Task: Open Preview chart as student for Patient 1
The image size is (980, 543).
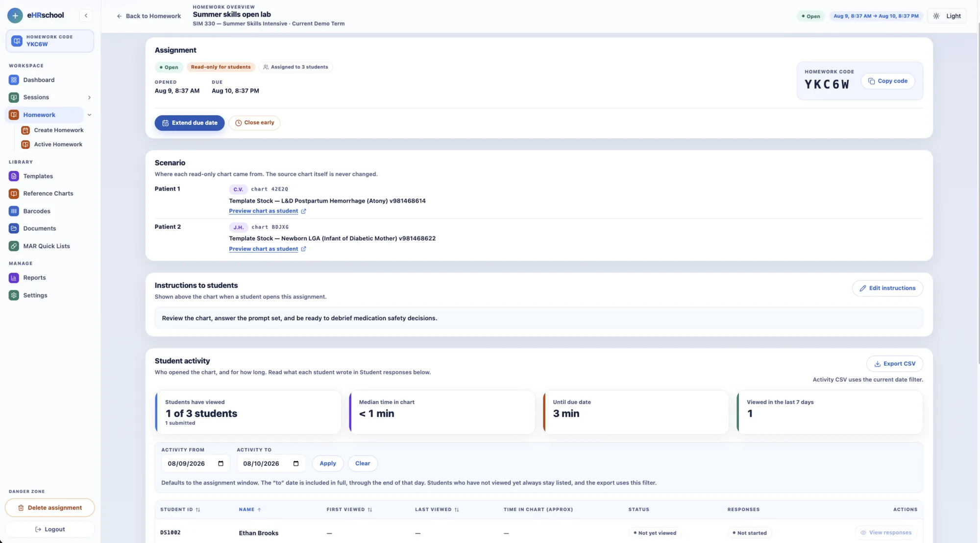Action: (263, 211)
